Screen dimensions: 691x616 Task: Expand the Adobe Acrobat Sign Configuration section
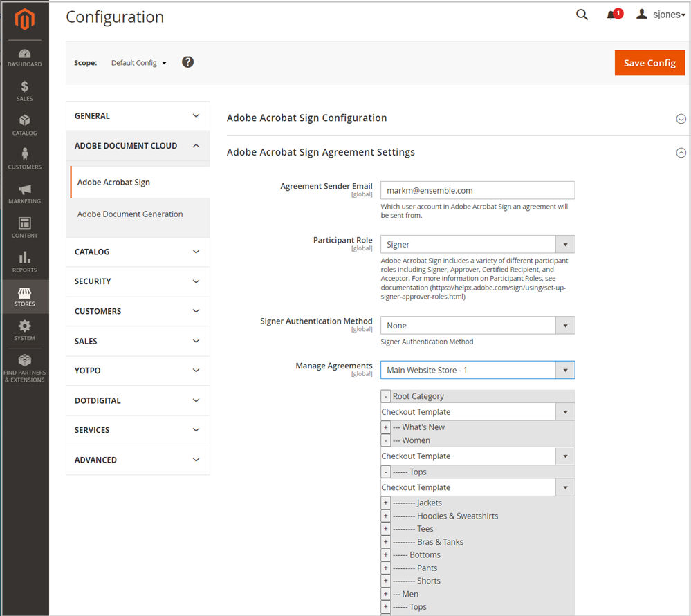pyautogui.click(x=681, y=118)
